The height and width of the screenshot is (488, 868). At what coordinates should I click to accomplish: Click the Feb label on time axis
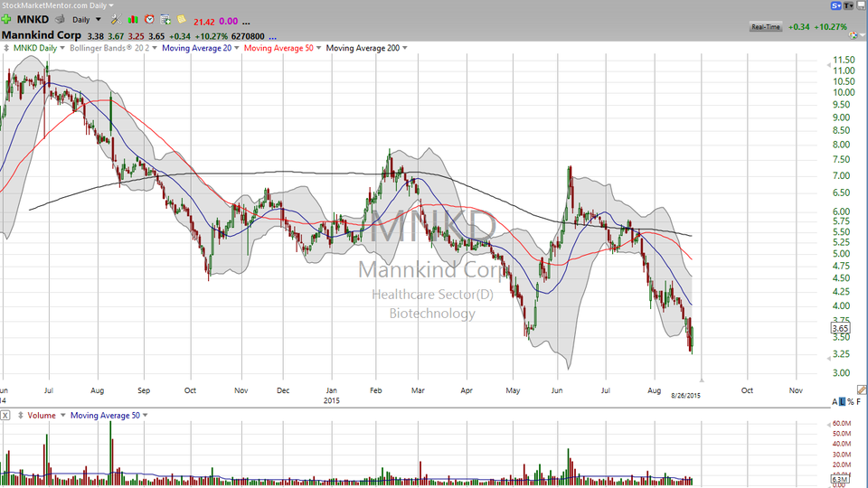376,390
